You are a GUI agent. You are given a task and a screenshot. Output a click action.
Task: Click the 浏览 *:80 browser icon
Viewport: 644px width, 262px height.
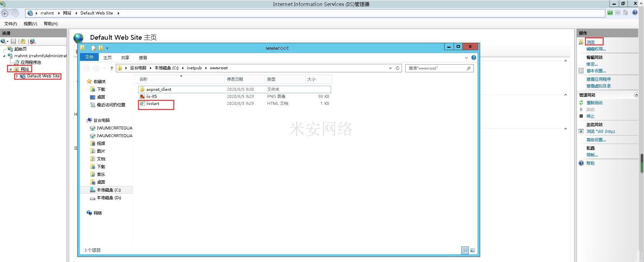(581, 131)
